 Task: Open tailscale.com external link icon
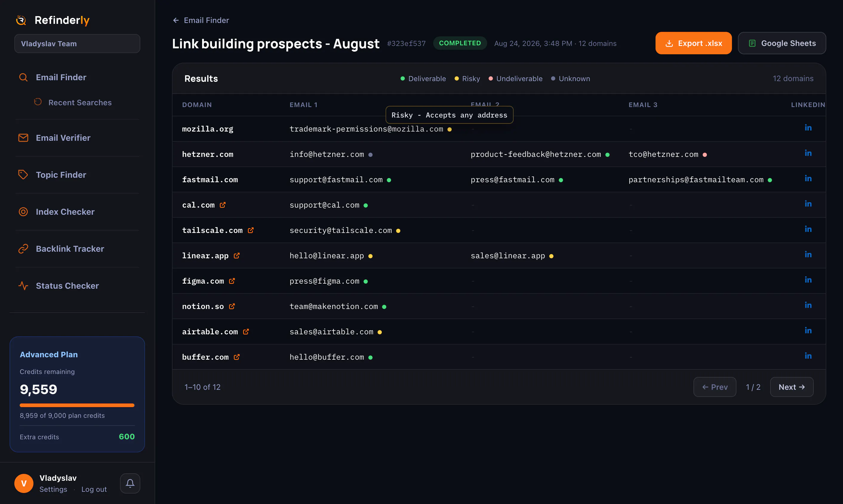coord(250,230)
